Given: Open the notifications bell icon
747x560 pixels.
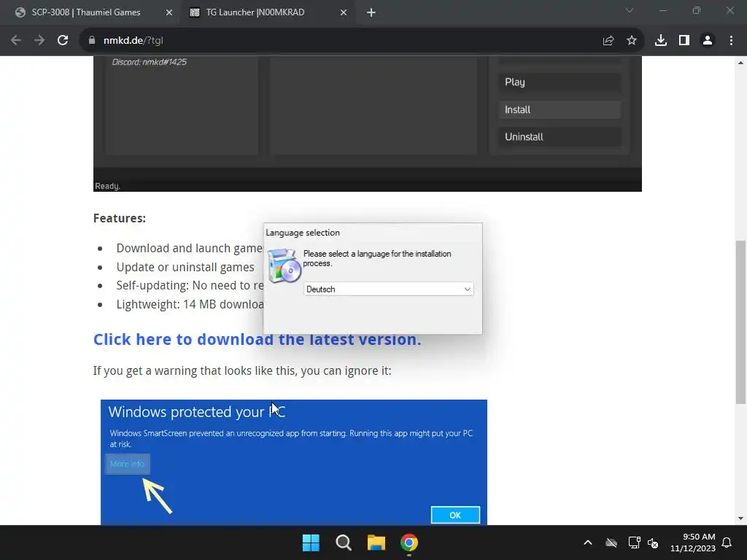Looking at the screenshot, I should click(727, 542).
